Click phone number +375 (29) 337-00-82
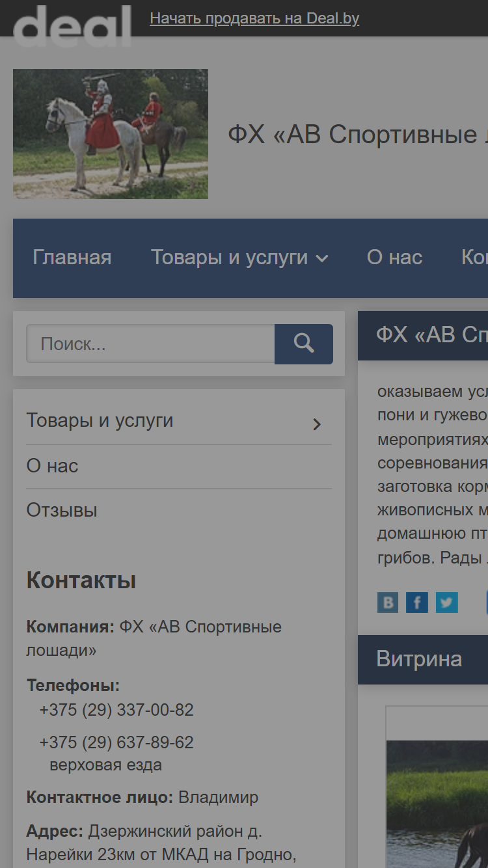Screen dimensions: 488x868 (x=116, y=710)
